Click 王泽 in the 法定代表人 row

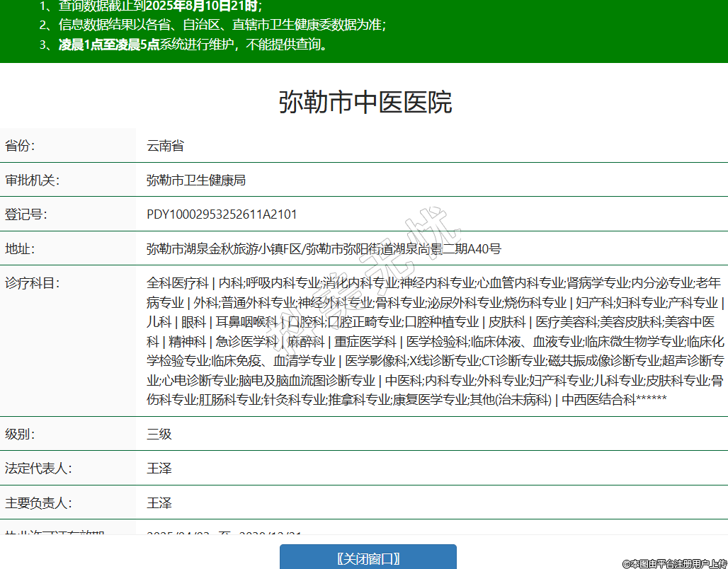click(x=159, y=469)
